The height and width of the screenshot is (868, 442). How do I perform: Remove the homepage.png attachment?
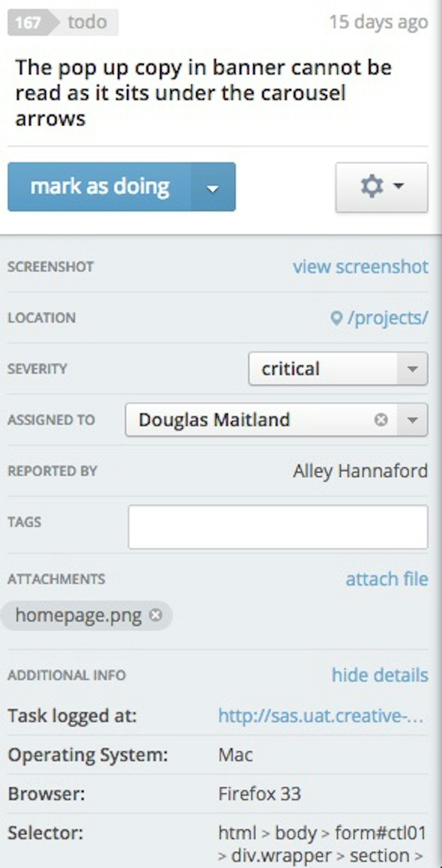pyautogui.click(x=156, y=615)
